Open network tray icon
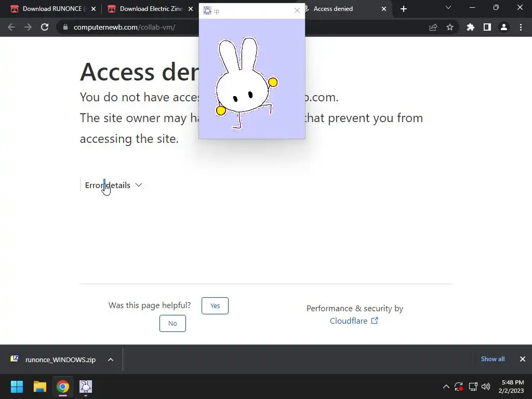The image size is (532, 399). (473, 387)
